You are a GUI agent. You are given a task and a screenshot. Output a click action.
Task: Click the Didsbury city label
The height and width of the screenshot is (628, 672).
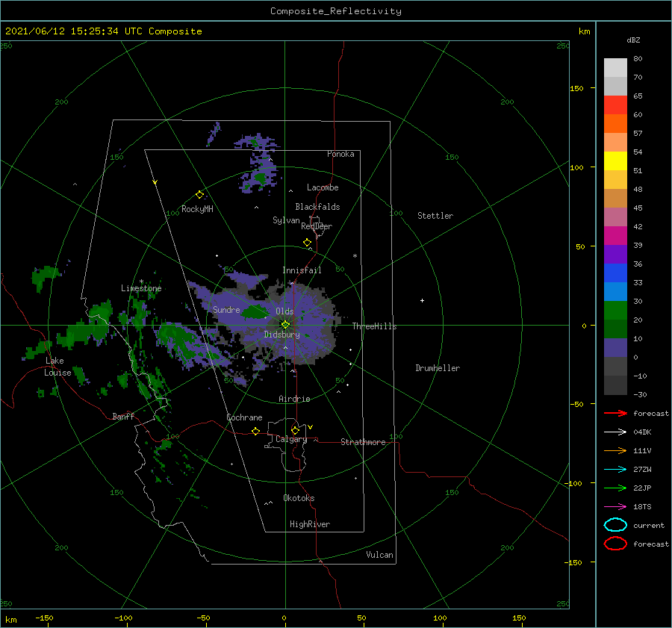(281, 335)
